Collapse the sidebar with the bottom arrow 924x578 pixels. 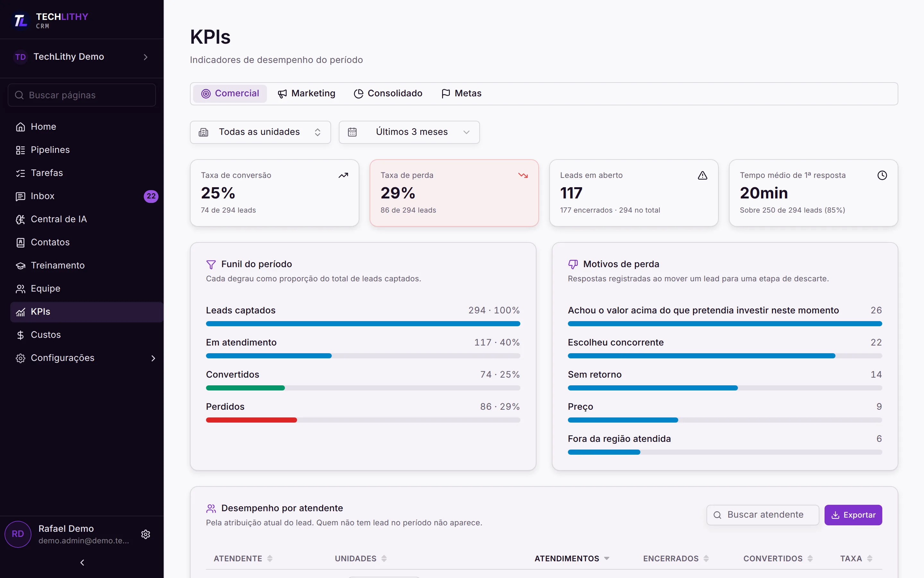click(82, 562)
